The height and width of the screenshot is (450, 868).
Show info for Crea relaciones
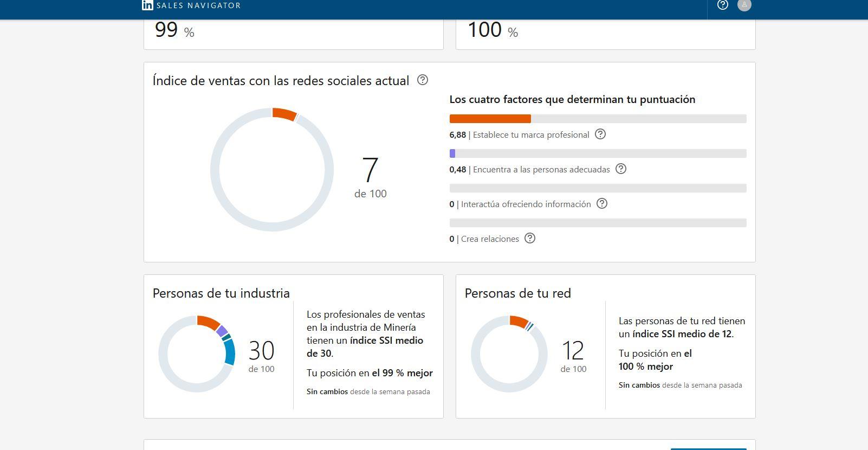click(530, 239)
